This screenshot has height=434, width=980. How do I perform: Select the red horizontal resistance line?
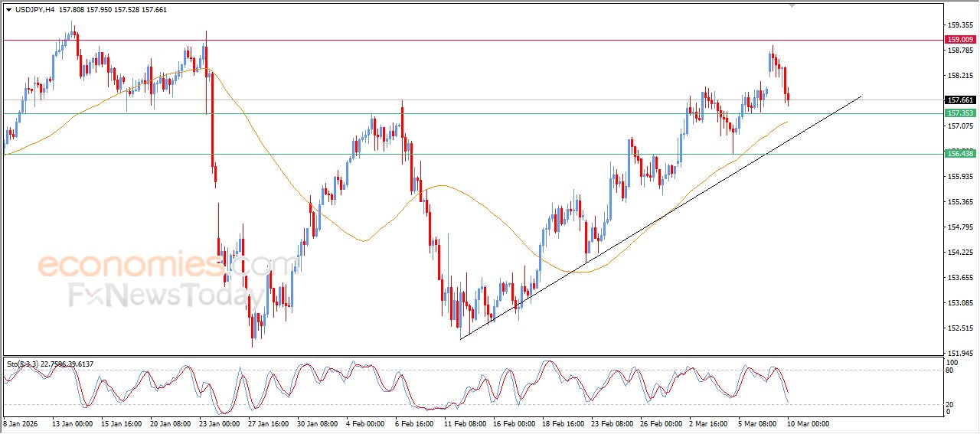point(459,39)
